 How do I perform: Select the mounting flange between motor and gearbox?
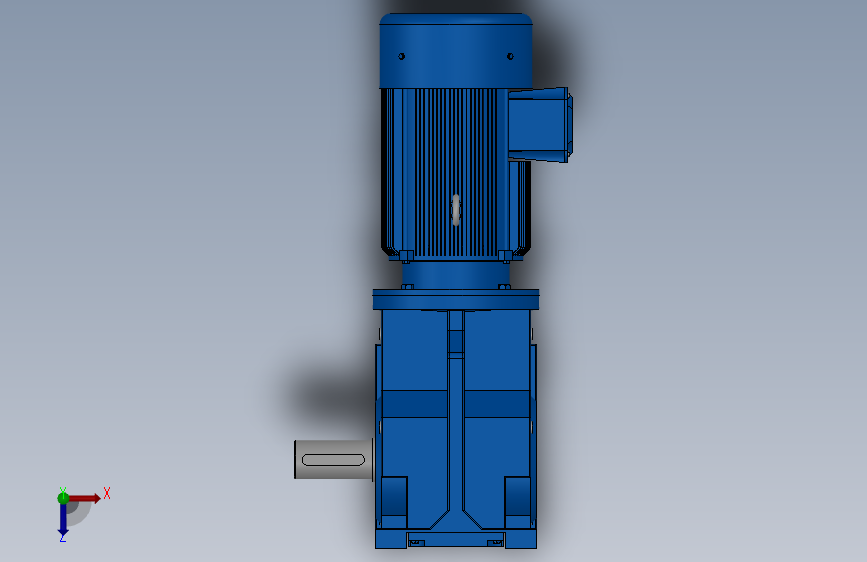pyautogui.click(x=456, y=299)
